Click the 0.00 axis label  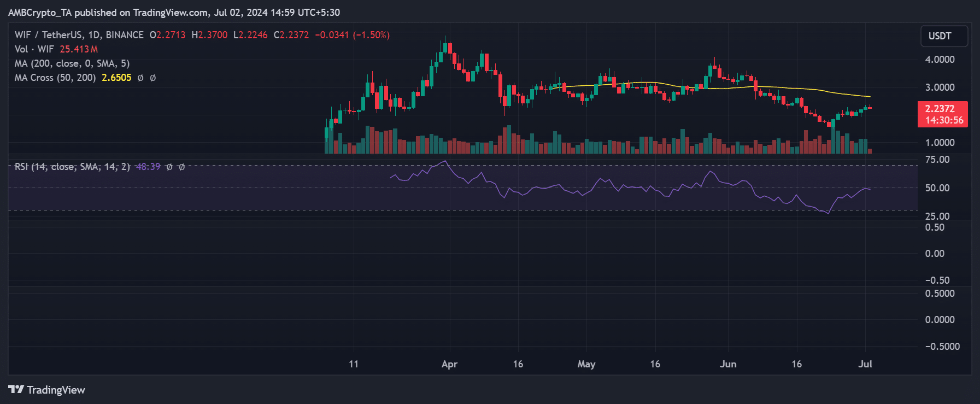935,254
